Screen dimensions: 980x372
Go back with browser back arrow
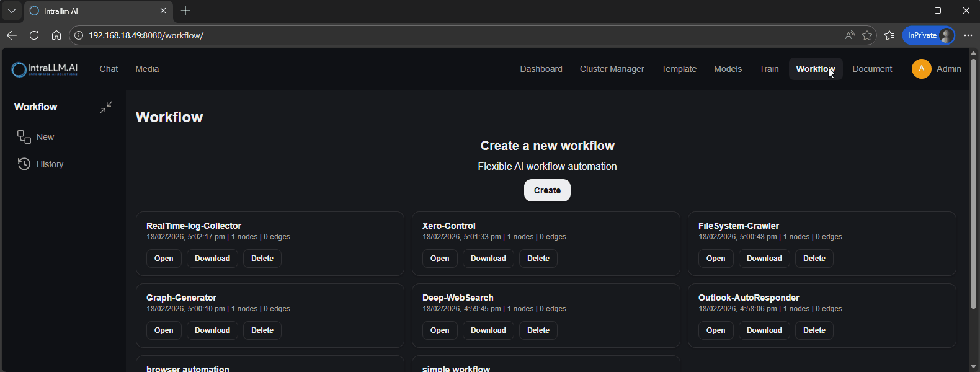click(12, 35)
